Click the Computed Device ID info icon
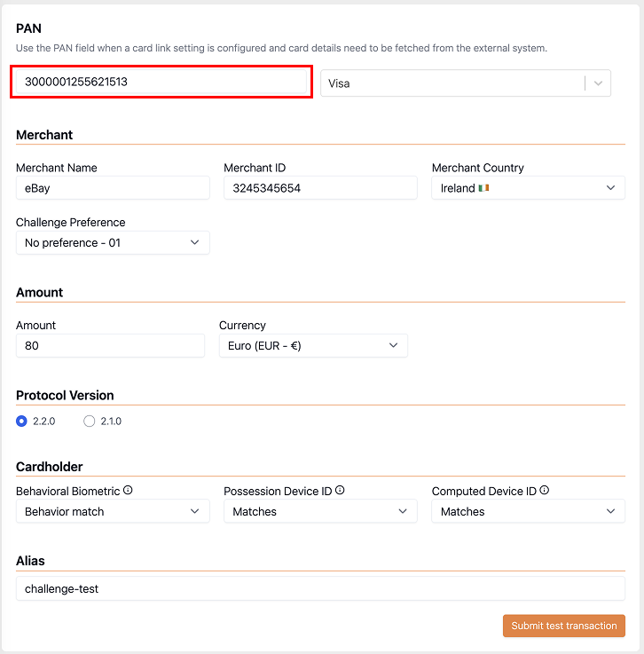Viewport: 644px width, 654px height. coord(544,490)
